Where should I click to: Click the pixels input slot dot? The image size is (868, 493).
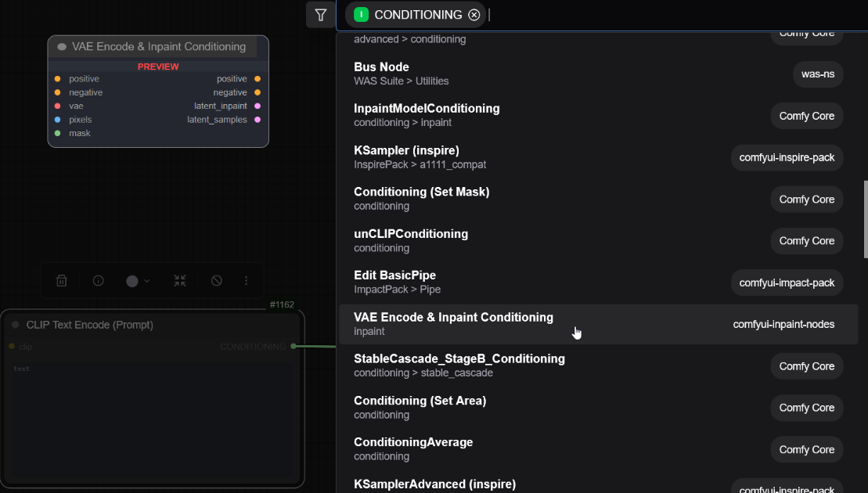tap(58, 120)
